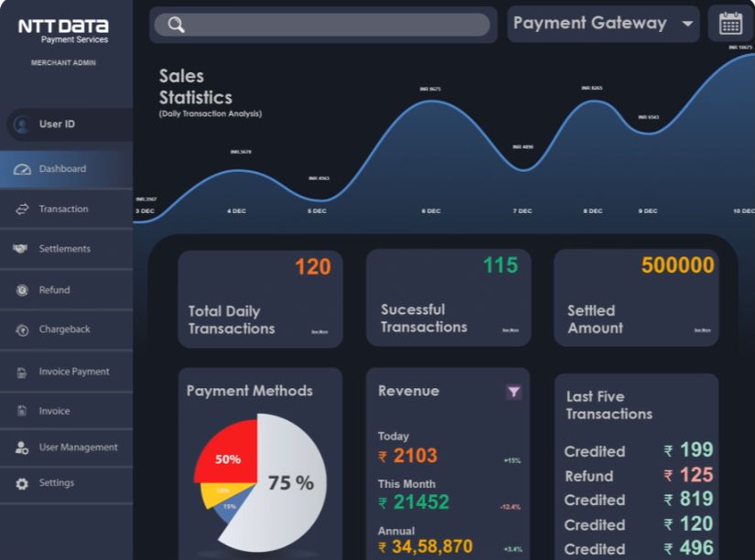Click the MERCHANT ADMIN label

point(63,62)
